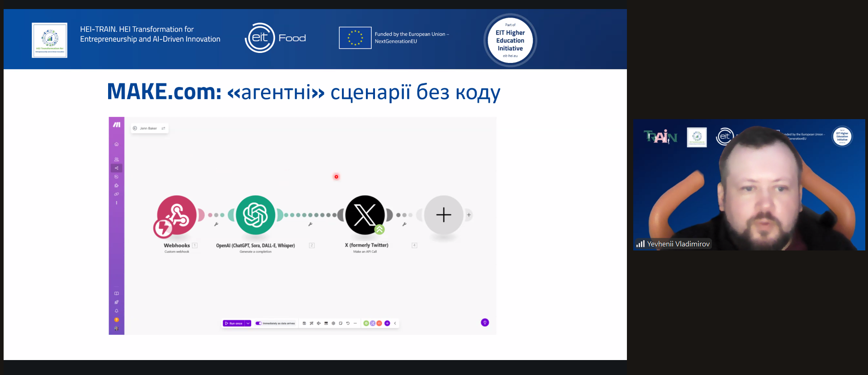Click the Notes toolbar icon
Image resolution: width=868 pixels, height=375 pixels.
(341, 323)
